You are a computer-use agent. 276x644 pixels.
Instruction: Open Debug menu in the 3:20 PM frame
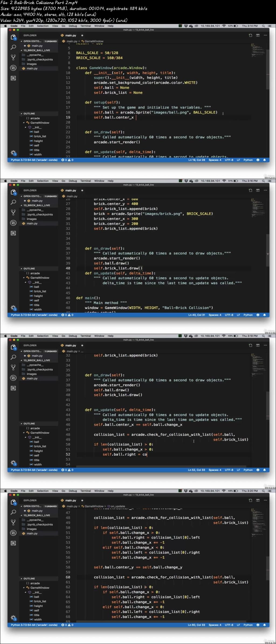point(73,491)
